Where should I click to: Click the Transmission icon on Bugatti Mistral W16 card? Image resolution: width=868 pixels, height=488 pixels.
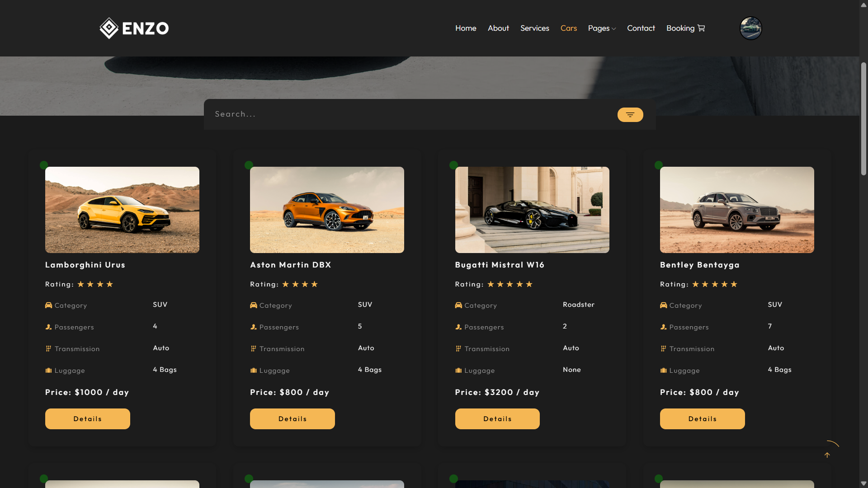[x=458, y=349]
